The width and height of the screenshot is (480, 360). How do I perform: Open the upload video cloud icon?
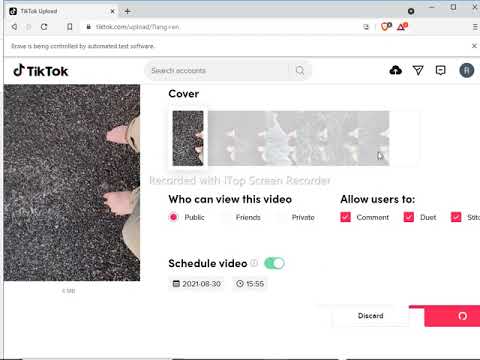pos(396,70)
